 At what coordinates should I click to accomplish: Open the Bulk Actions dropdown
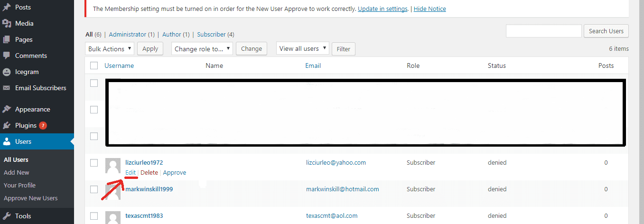pyautogui.click(x=110, y=49)
